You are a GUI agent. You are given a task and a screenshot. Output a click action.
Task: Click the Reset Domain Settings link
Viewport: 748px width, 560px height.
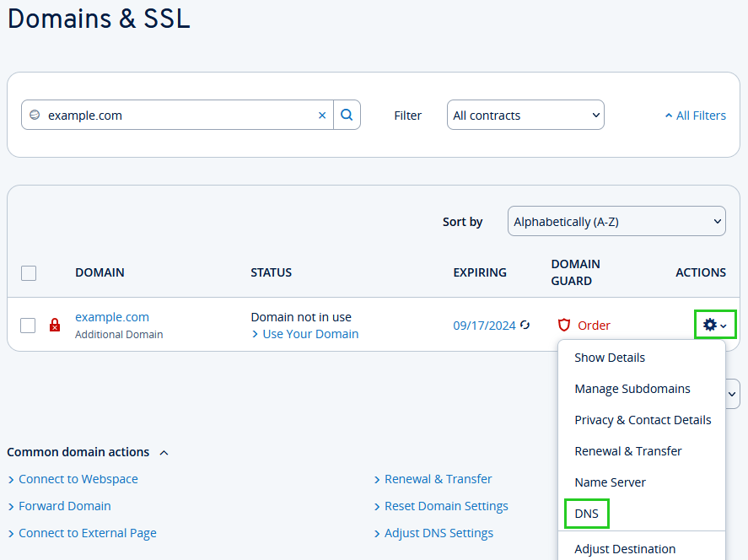click(446, 506)
